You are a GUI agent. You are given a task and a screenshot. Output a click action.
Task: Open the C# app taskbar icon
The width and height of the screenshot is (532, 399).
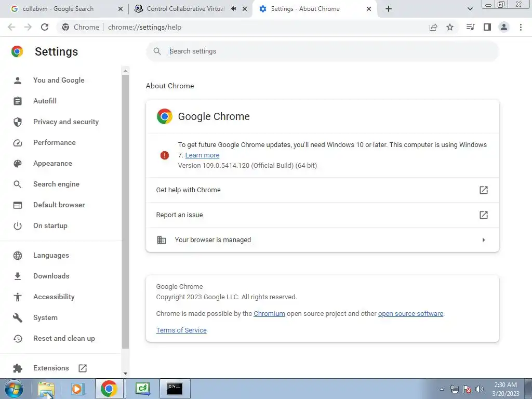(142, 389)
